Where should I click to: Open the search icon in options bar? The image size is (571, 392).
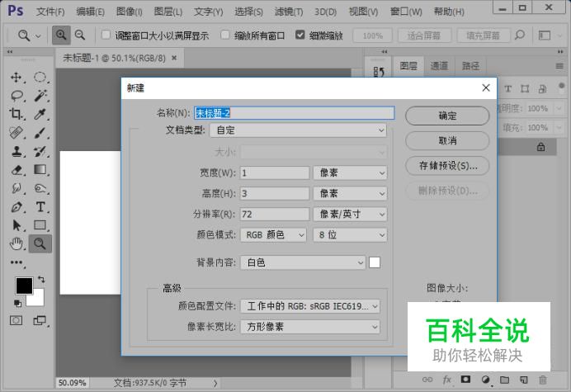pos(520,35)
